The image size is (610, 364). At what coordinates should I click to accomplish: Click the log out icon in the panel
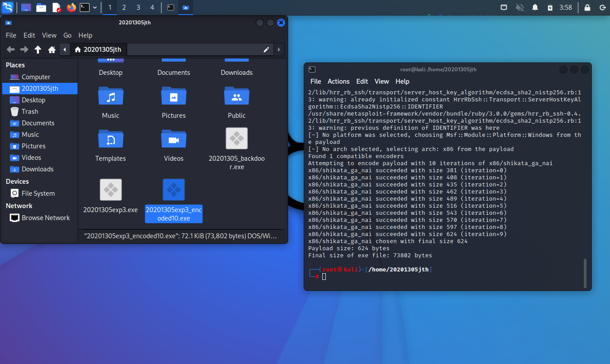(602, 8)
